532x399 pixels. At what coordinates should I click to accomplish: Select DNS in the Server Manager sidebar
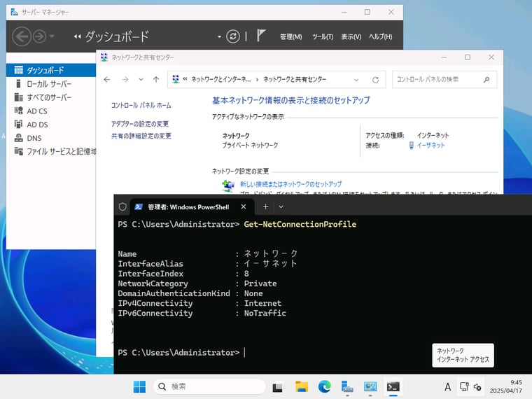coord(34,138)
